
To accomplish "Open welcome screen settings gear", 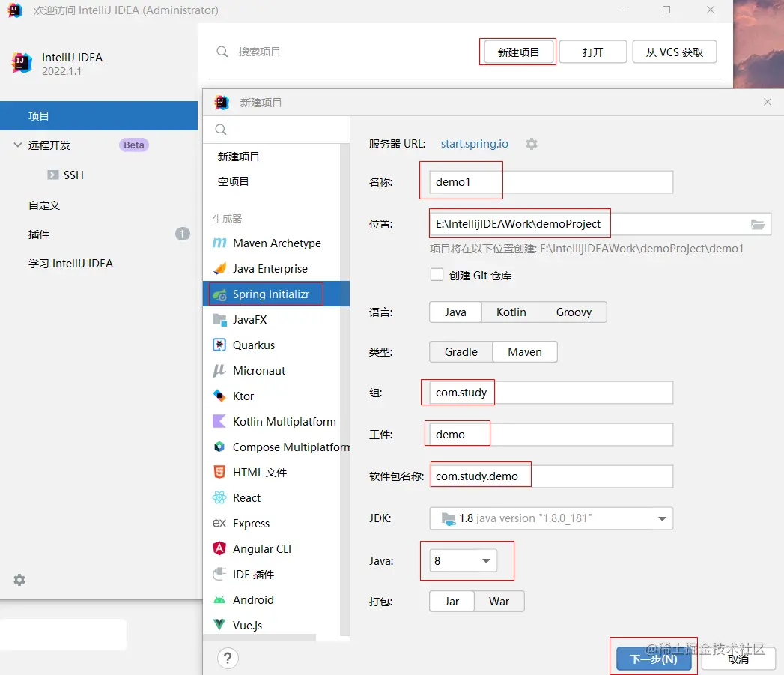I will 19,580.
